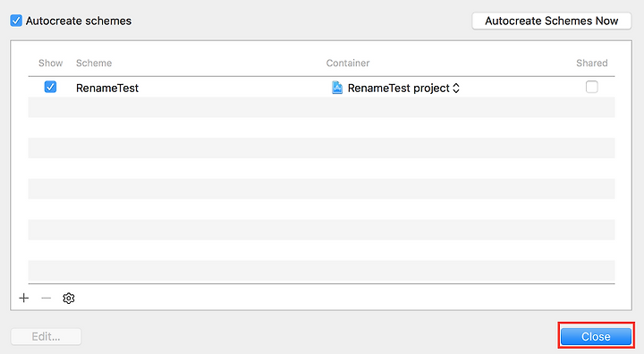Image resolution: width=644 pixels, height=354 pixels.
Task: Uncheck the Autocreate schemes checkbox
Action: [16, 21]
